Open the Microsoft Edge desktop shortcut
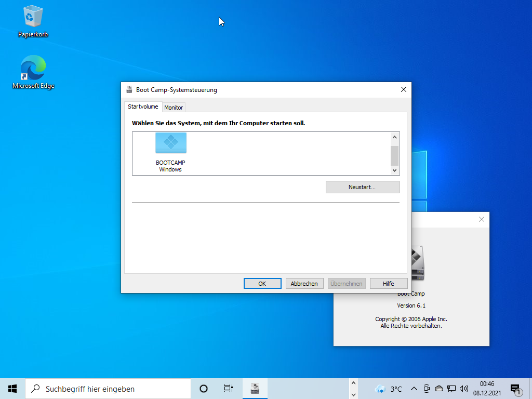Image resolution: width=532 pixels, height=399 pixels. click(33, 72)
